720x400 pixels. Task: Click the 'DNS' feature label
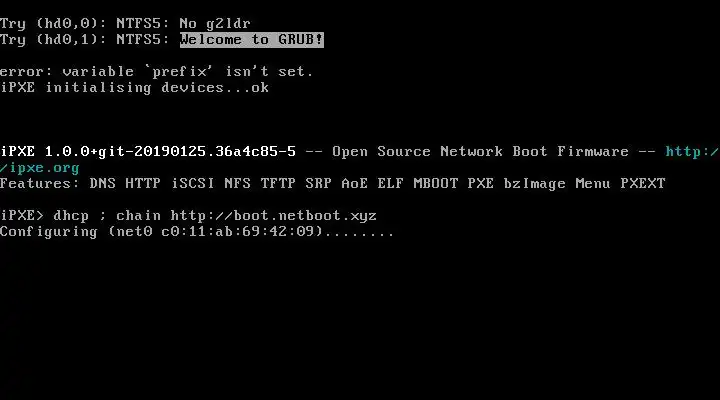(102, 183)
